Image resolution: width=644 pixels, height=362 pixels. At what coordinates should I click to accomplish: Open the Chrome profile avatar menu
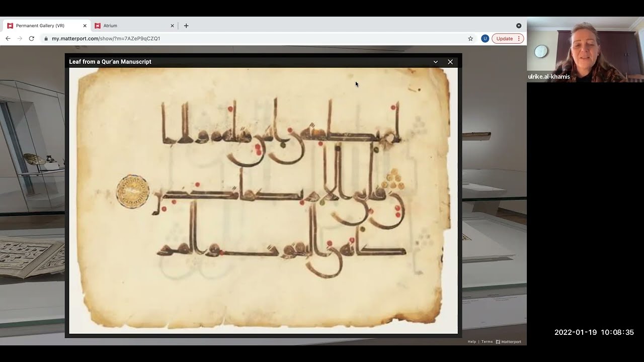[485, 39]
